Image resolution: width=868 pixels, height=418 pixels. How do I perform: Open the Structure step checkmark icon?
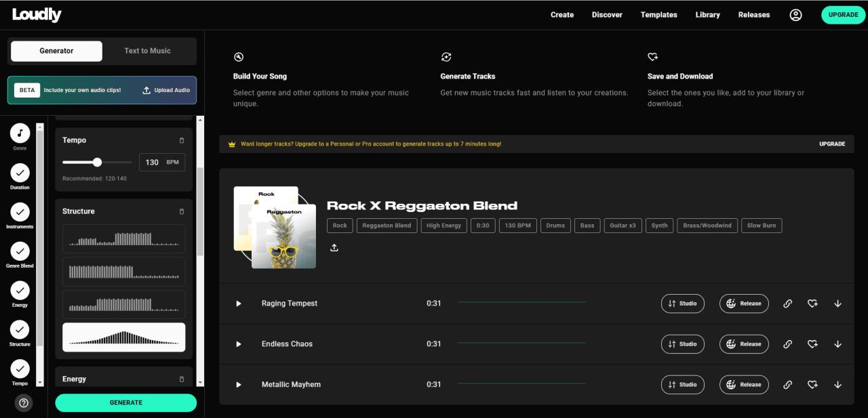click(20, 330)
